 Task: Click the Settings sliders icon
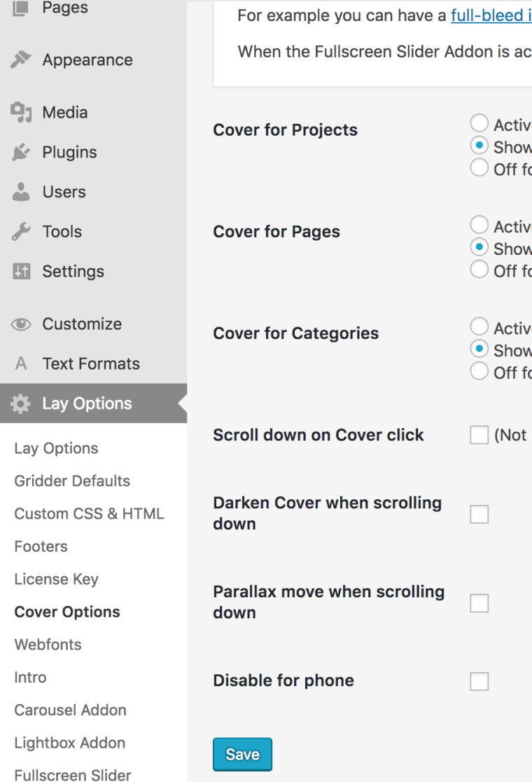[x=21, y=272]
